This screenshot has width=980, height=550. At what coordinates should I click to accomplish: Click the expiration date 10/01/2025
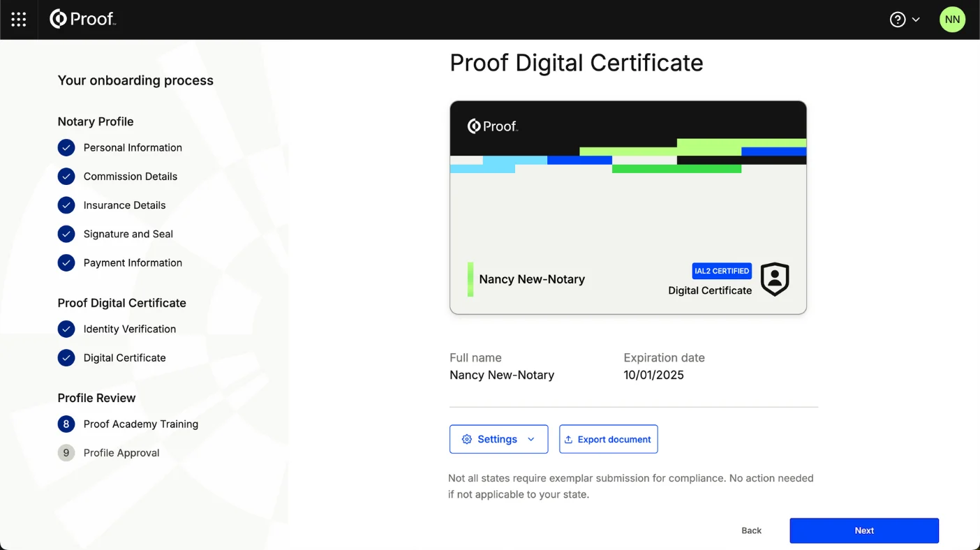pyautogui.click(x=653, y=375)
